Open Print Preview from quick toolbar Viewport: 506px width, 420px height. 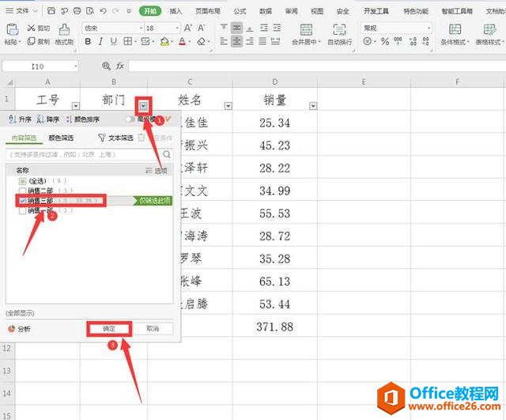pyautogui.click(x=90, y=11)
